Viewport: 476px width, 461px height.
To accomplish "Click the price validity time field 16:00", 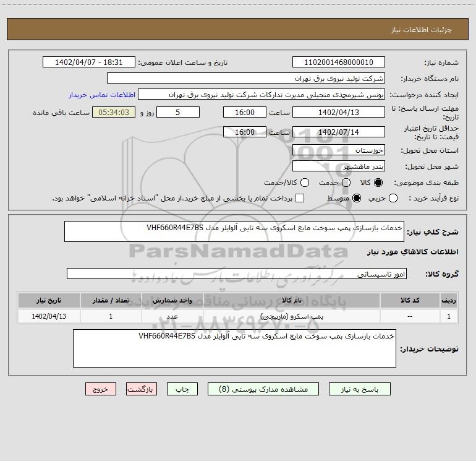I will click(x=245, y=132).
